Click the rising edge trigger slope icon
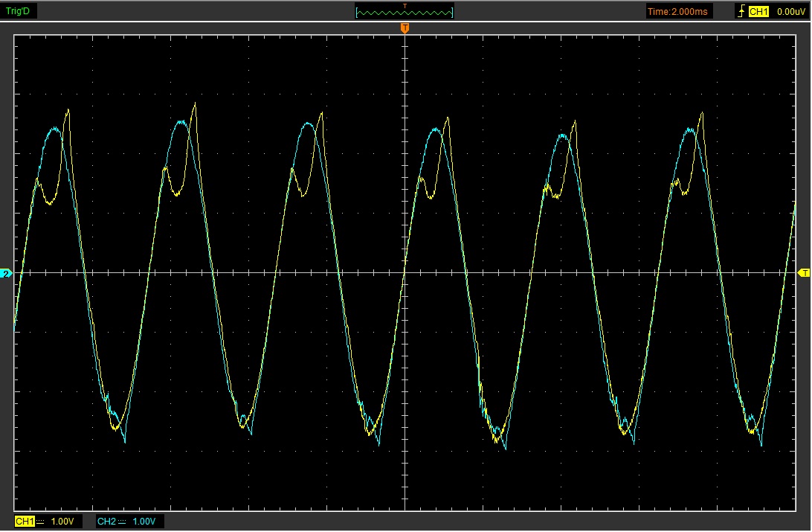Viewport: 812px width, 532px height. pyautogui.click(x=741, y=11)
